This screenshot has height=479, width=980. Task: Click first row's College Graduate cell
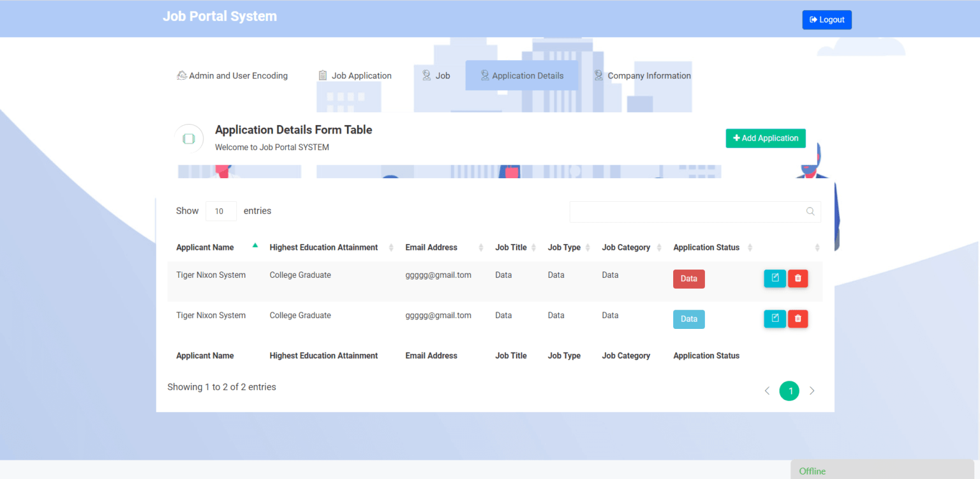click(x=300, y=275)
